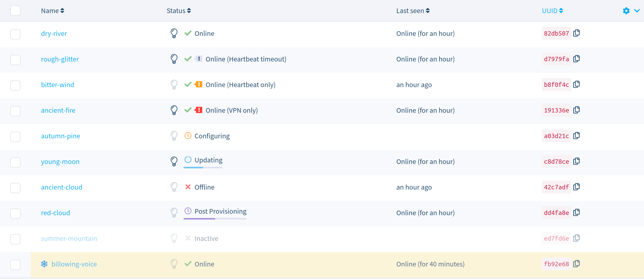Select the checkbox for young-moon
Viewport: 644px width, 279px height.
tap(15, 162)
